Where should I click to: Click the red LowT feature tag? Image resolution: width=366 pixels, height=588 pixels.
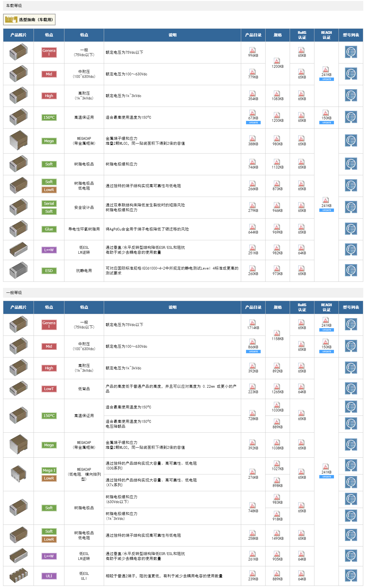tap(49, 389)
